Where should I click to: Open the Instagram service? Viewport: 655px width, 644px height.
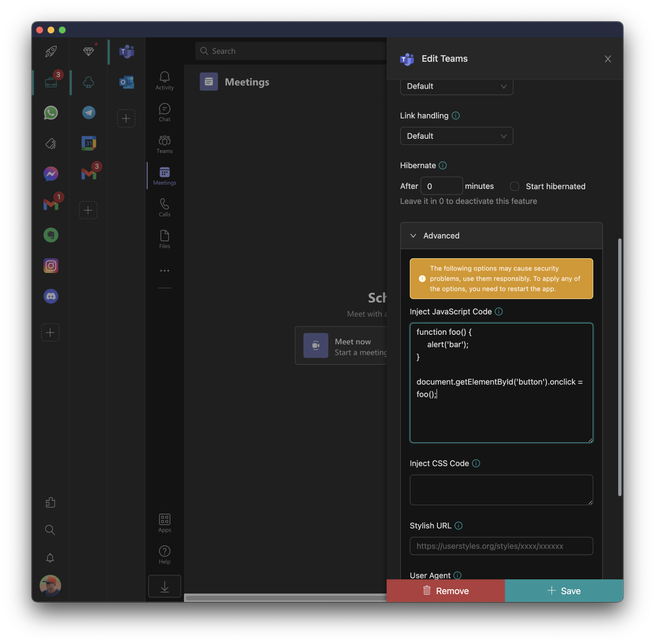(x=51, y=266)
